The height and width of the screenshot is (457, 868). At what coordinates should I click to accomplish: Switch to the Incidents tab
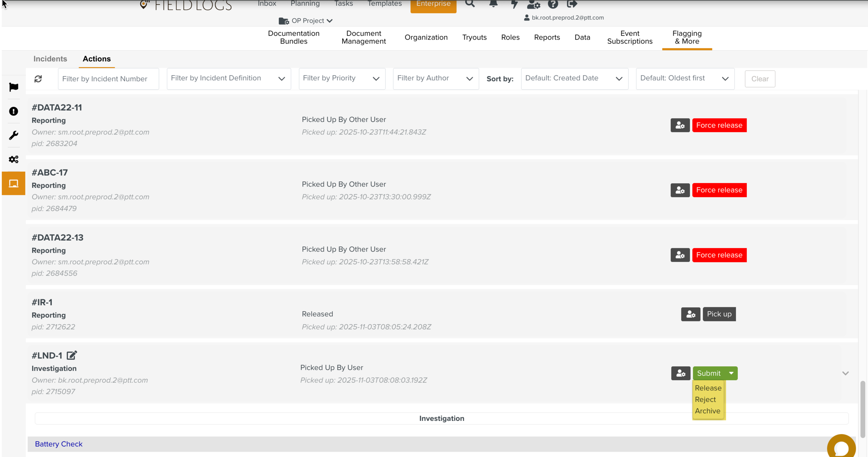[50, 59]
